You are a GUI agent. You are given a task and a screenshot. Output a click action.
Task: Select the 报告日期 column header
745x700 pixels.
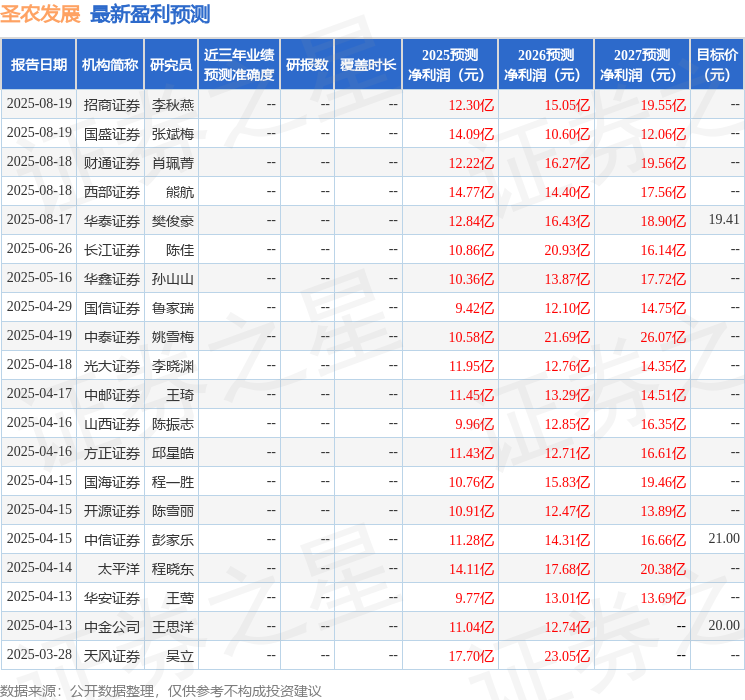pos(39,64)
